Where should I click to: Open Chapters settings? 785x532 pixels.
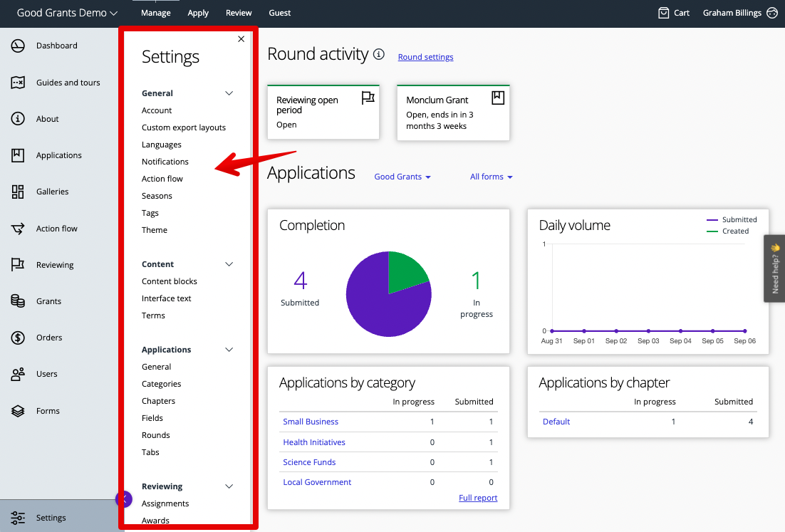tap(158, 401)
